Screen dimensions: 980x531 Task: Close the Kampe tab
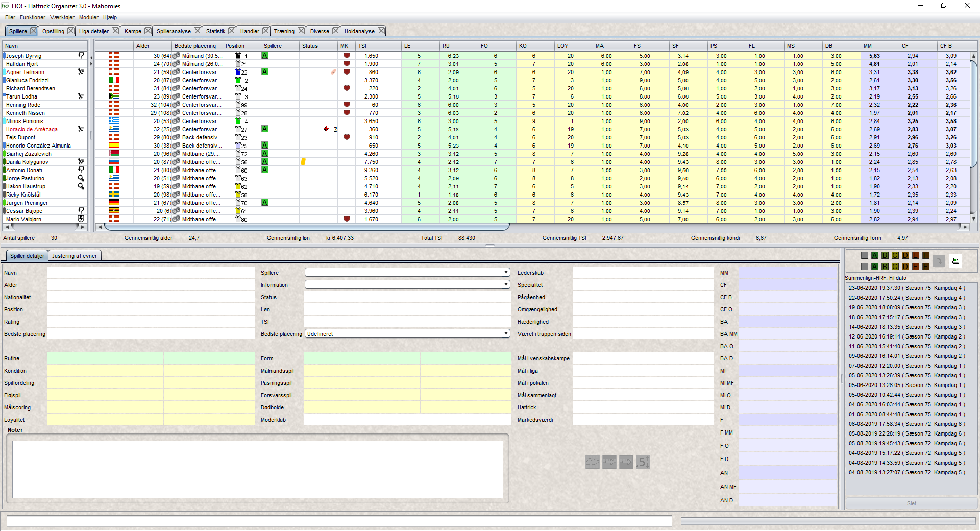(x=149, y=31)
